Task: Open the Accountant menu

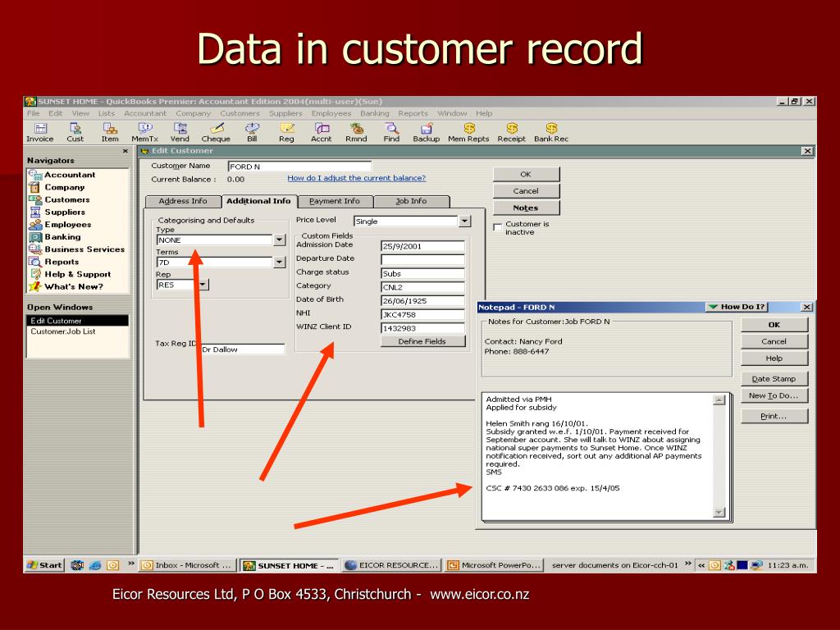Action: pyautogui.click(x=145, y=113)
